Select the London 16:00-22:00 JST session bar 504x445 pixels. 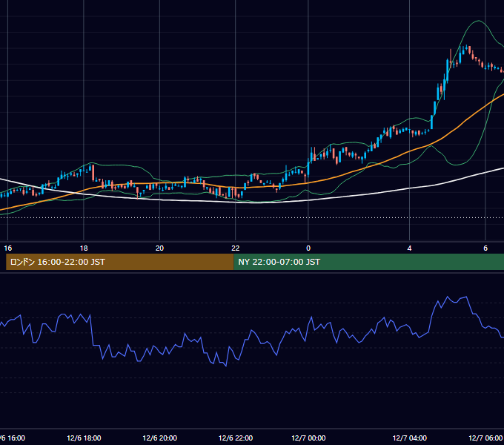(x=120, y=262)
